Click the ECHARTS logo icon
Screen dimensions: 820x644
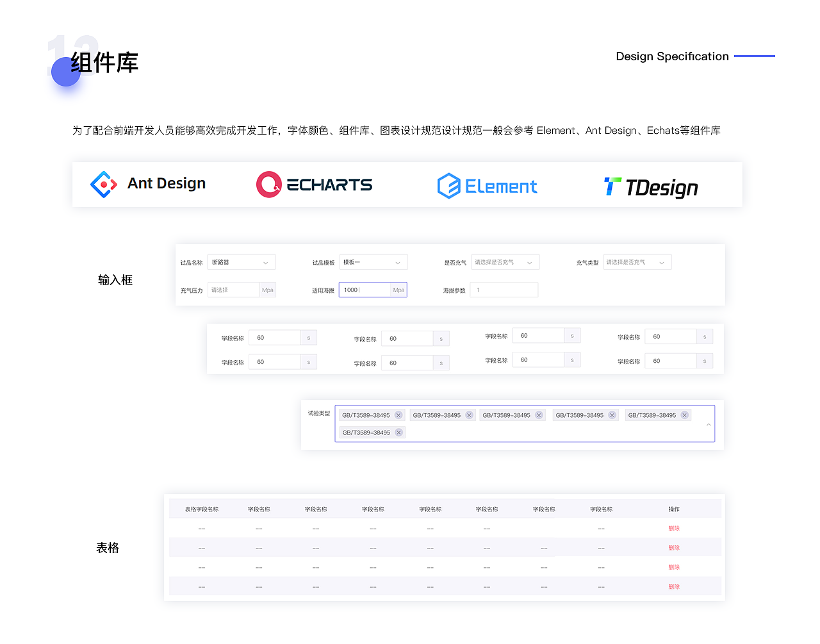(269, 185)
